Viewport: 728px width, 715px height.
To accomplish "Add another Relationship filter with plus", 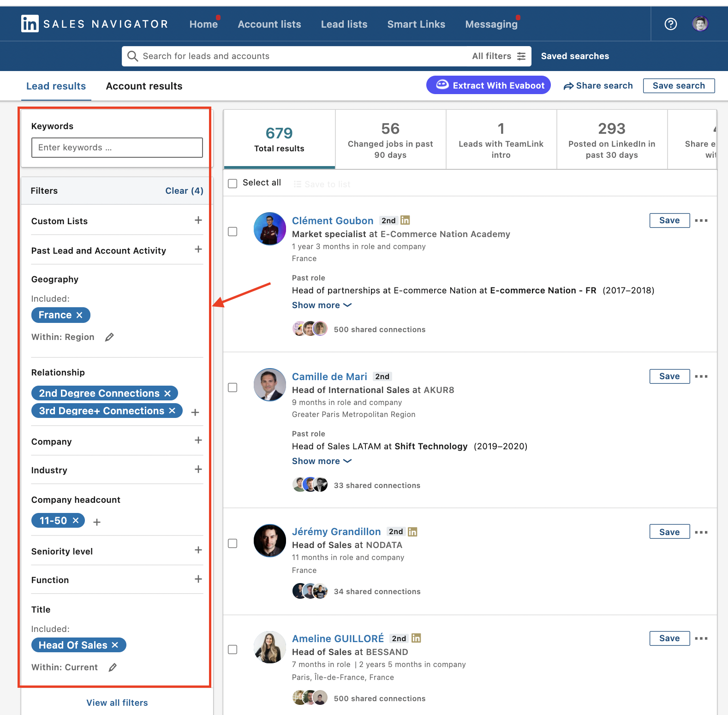I will click(195, 412).
